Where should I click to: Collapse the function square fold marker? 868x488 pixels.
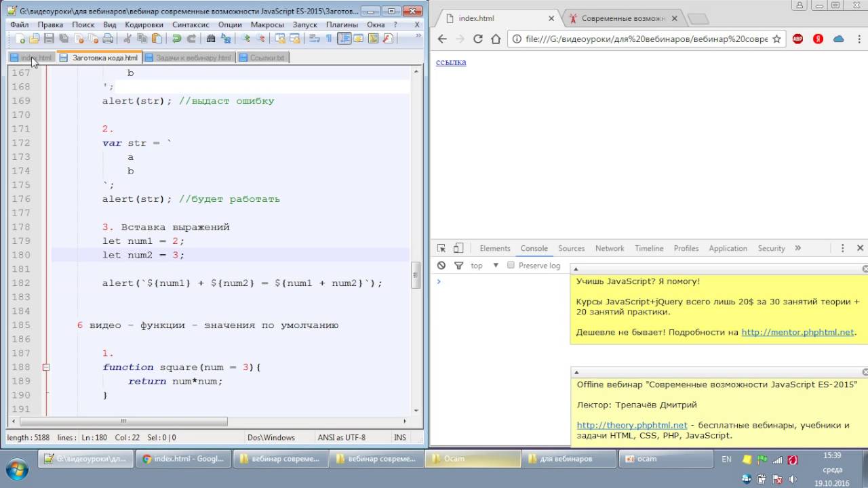[x=45, y=367]
